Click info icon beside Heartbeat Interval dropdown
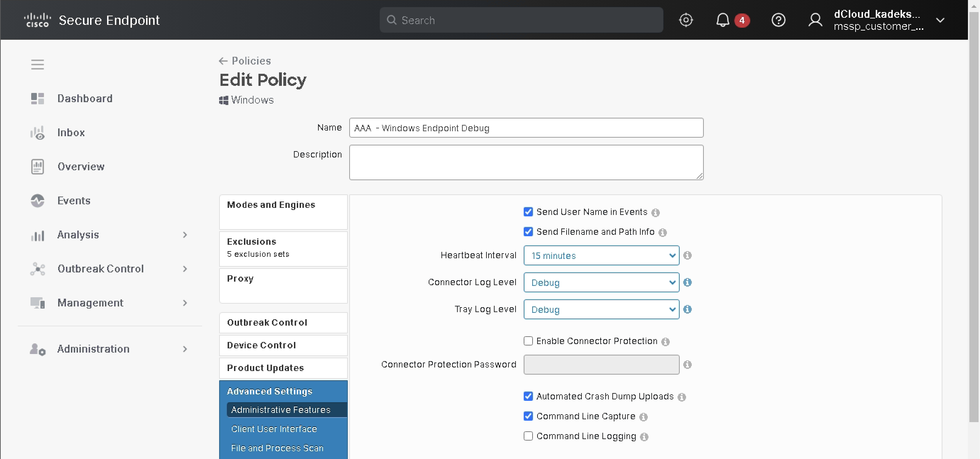The width and height of the screenshot is (980, 459). tap(687, 255)
